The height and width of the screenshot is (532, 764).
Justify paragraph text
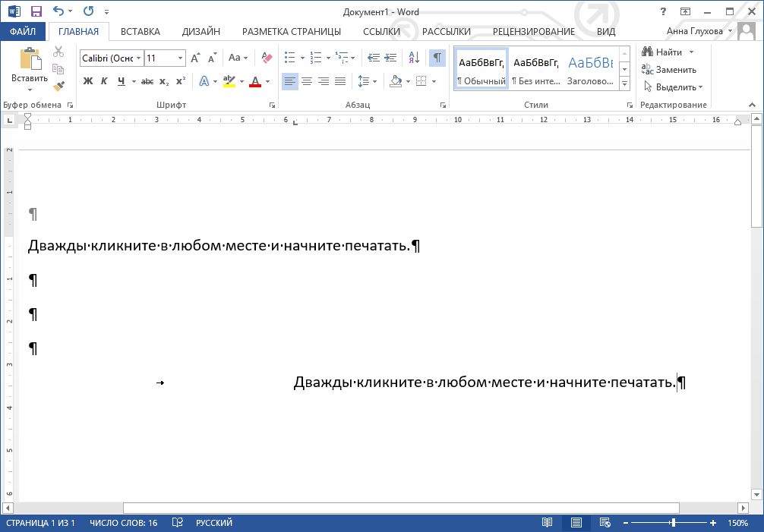pyautogui.click(x=340, y=81)
